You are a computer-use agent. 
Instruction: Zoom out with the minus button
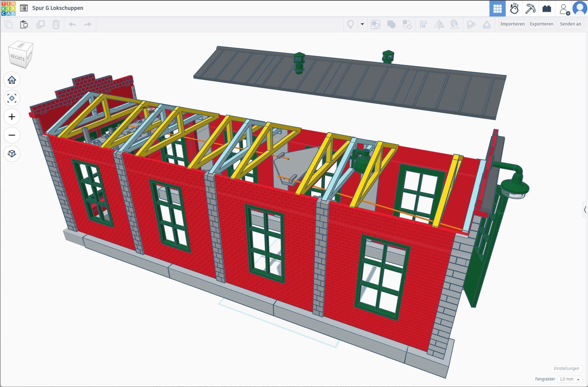(12, 135)
